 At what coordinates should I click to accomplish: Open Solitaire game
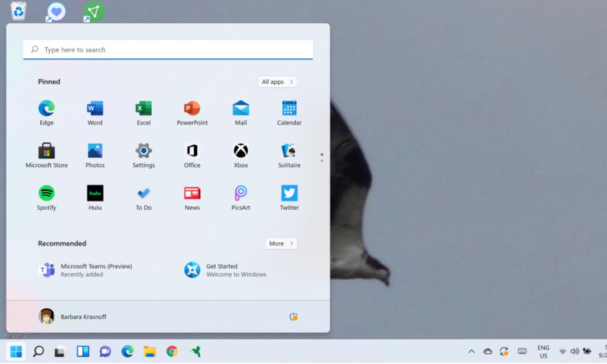(289, 155)
